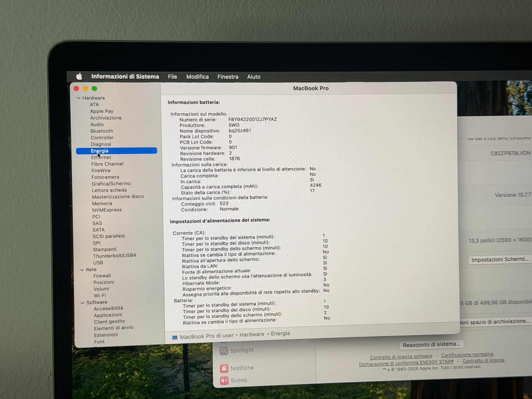This screenshot has height=399, width=532.
Task: Open the Contratto di licenza link
Action: pyautogui.click(x=483, y=361)
